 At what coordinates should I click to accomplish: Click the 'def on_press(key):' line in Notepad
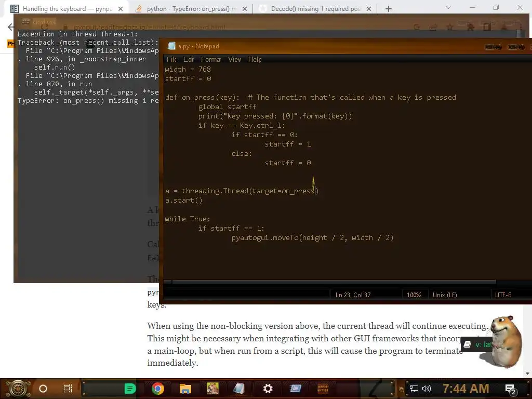(311, 97)
